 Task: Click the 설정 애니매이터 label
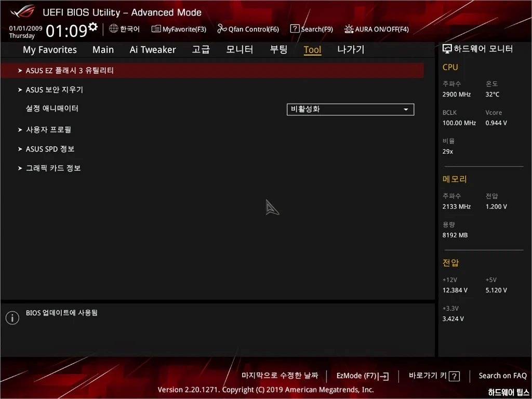52,109
